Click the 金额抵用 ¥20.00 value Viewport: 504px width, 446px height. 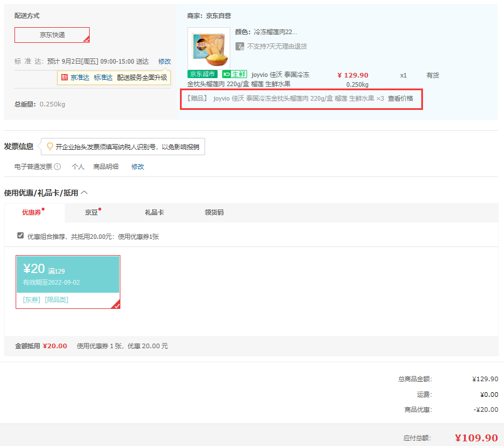[55, 346]
